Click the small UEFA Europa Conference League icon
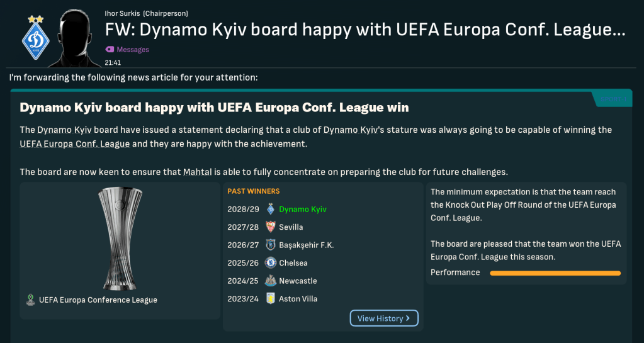This screenshot has width=644, height=343. click(x=30, y=300)
